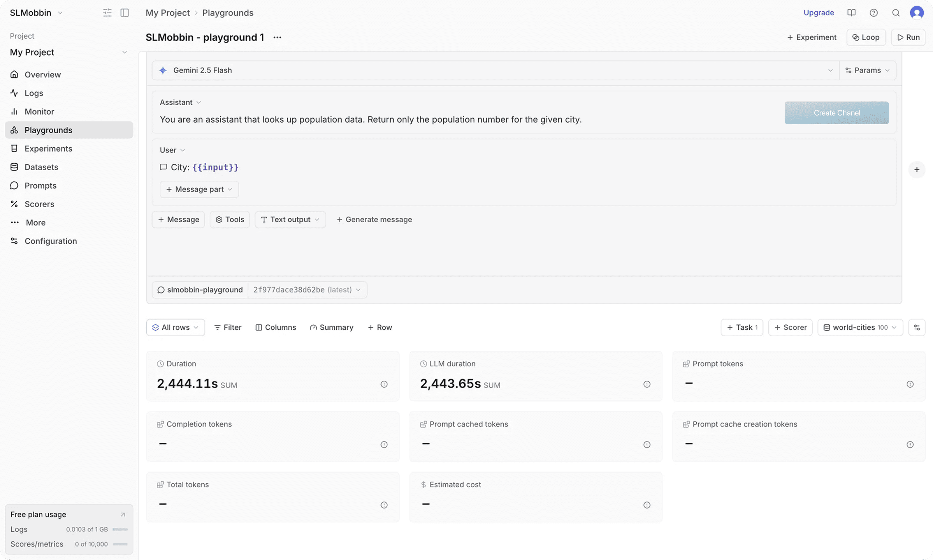This screenshot has height=560, width=933.
Task: Click the Upgrade link
Action: coord(818,13)
